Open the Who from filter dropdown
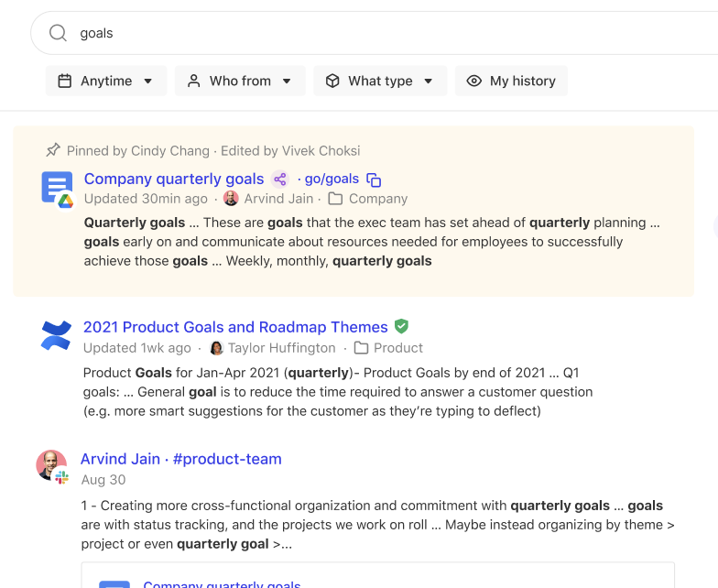Image resolution: width=718 pixels, height=588 pixels. coord(240,81)
